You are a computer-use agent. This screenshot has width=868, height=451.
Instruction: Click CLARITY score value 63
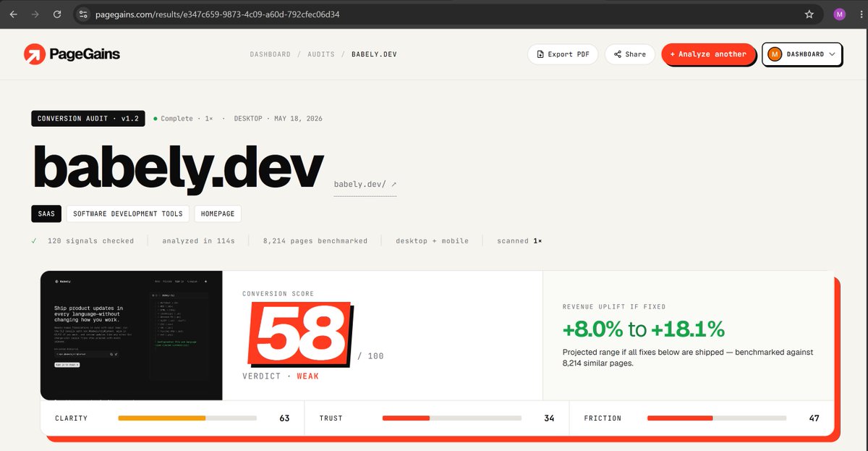click(284, 418)
